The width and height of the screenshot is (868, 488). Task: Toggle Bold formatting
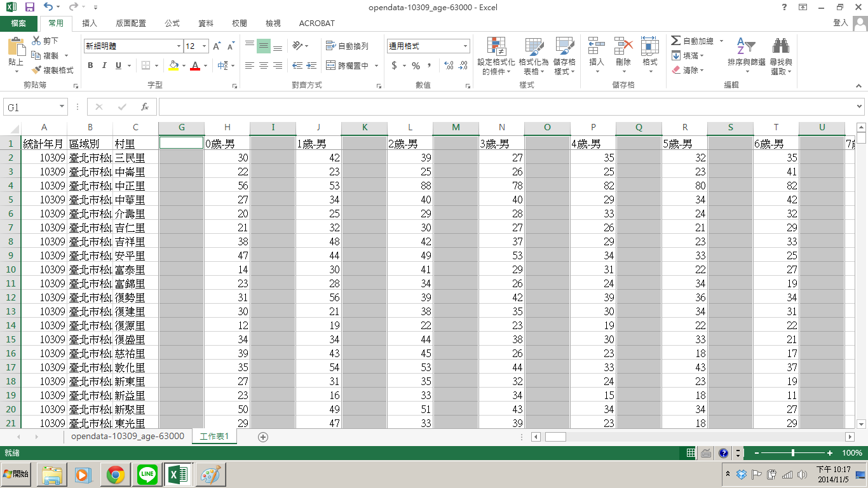[x=90, y=65]
